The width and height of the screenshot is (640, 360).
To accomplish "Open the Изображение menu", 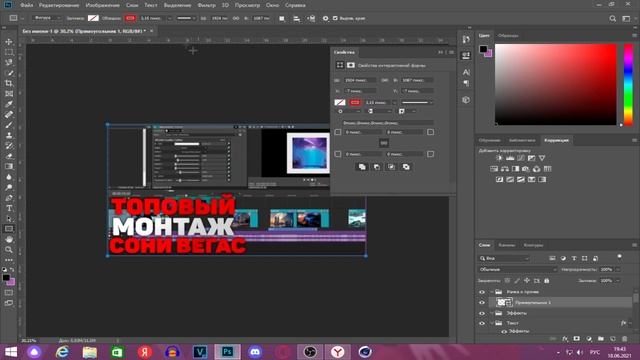I will (102, 5).
